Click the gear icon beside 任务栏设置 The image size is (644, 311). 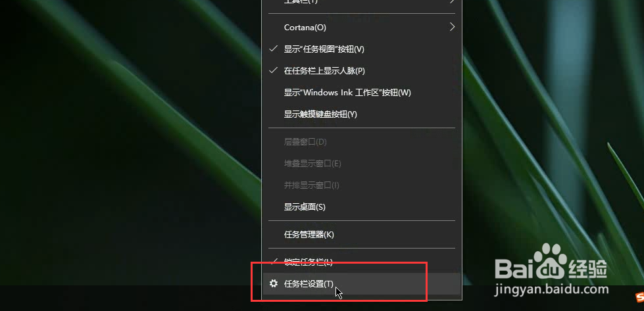tap(274, 283)
